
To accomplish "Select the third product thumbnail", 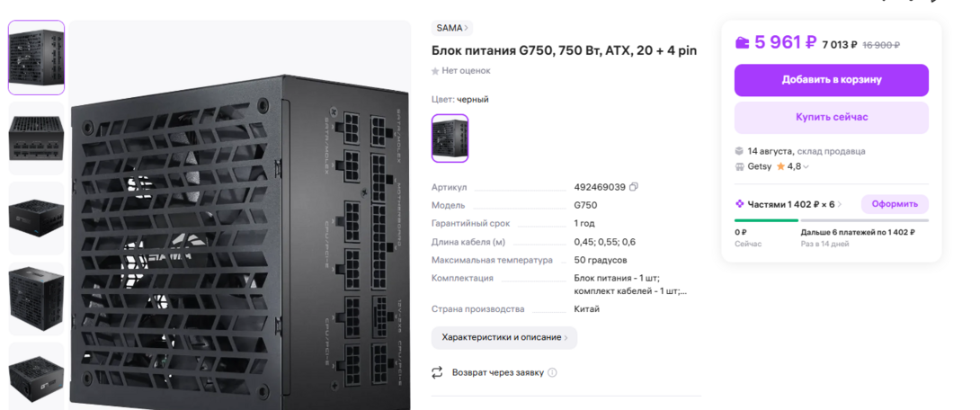I will (36, 218).
